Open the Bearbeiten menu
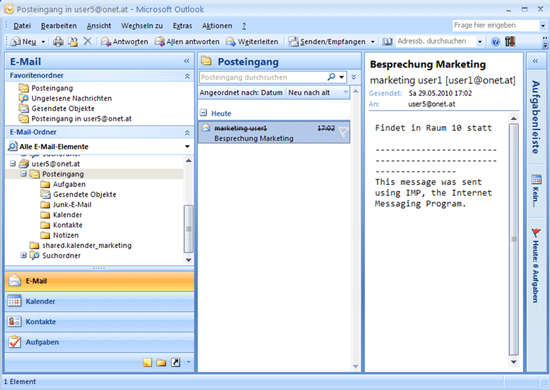This screenshot has width=550, height=390. click(x=59, y=26)
